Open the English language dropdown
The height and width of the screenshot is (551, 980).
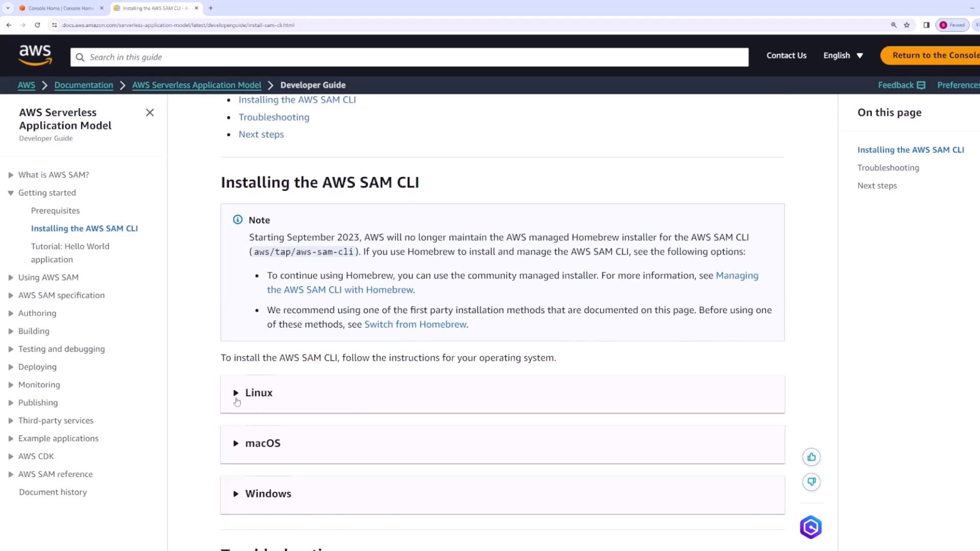[x=843, y=56]
